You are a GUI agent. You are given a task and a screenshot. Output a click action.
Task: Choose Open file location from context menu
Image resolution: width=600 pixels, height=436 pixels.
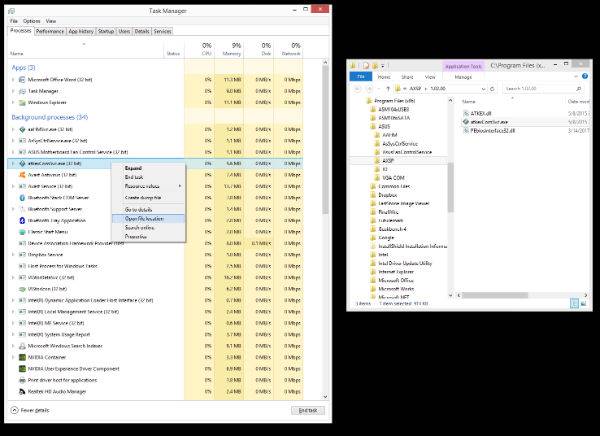click(x=148, y=219)
